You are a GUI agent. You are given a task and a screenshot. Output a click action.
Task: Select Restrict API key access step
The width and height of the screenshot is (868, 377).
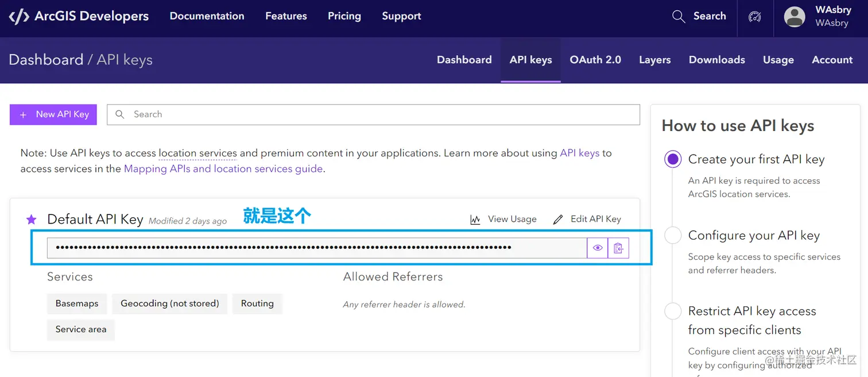pyautogui.click(x=673, y=311)
